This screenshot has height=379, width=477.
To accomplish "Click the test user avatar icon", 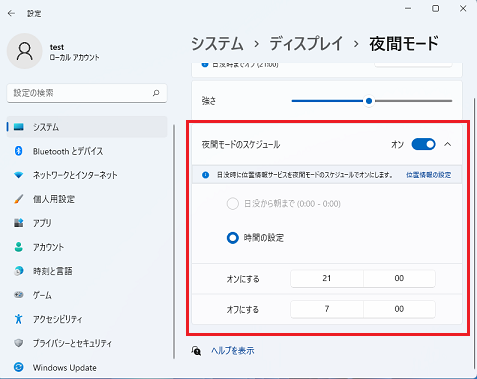I will 25,51.
